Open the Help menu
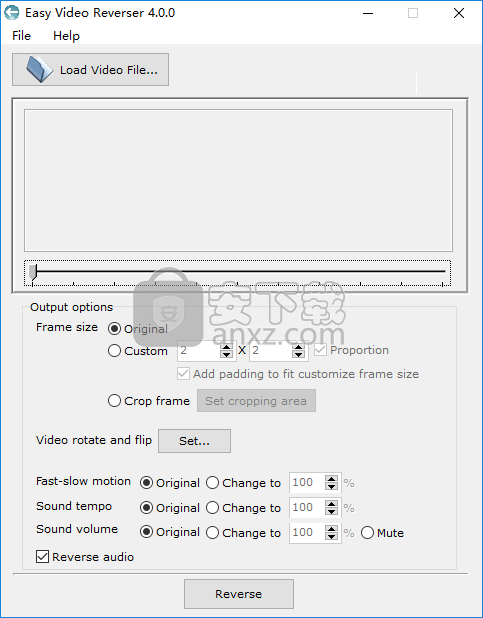This screenshot has width=483, height=618. 66,36
